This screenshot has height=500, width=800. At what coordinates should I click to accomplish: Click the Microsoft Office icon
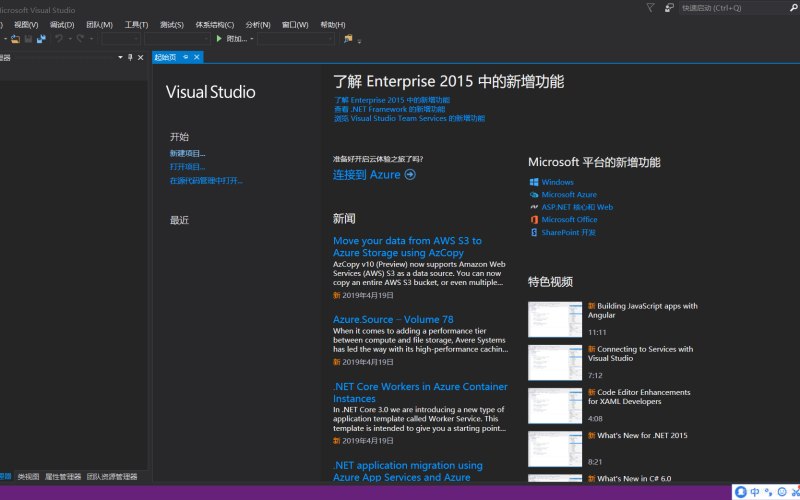pyautogui.click(x=534, y=219)
